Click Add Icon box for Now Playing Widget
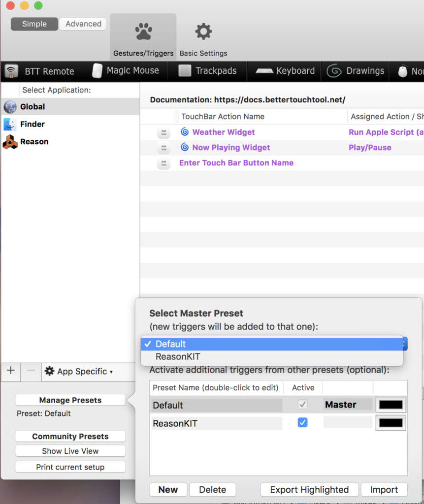Image resolution: width=424 pixels, height=504 pixels. (164, 148)
